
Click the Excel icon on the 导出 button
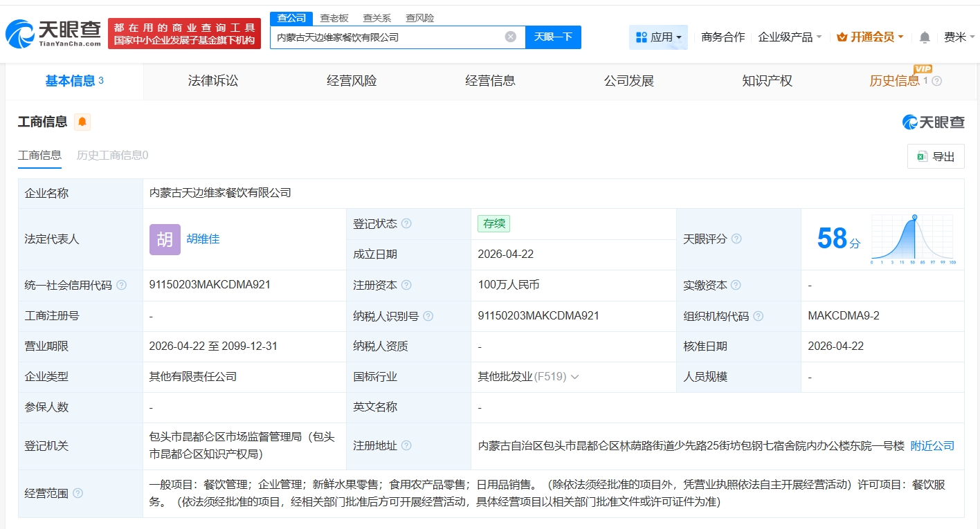pos(921,156)
